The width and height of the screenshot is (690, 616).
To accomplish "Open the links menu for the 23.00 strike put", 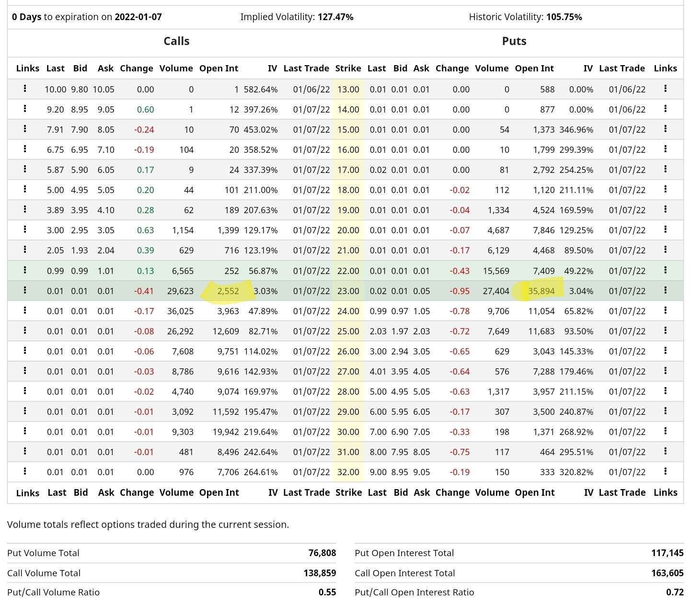I will pos(666,291).
